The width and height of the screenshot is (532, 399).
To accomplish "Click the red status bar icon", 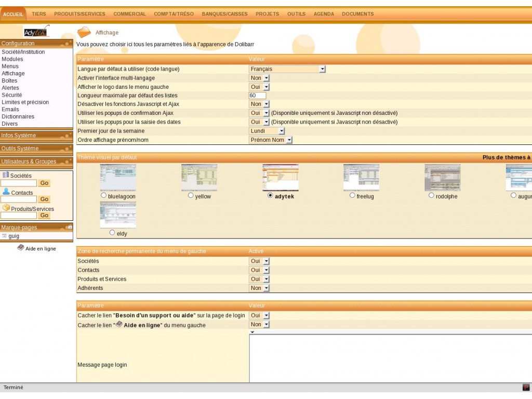I will (526, 388).
